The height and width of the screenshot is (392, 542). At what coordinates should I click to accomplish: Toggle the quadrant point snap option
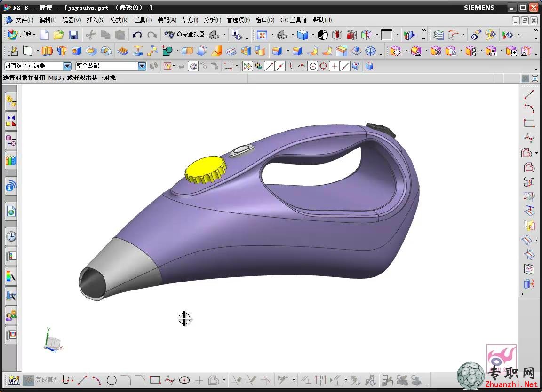click(323, 66)
